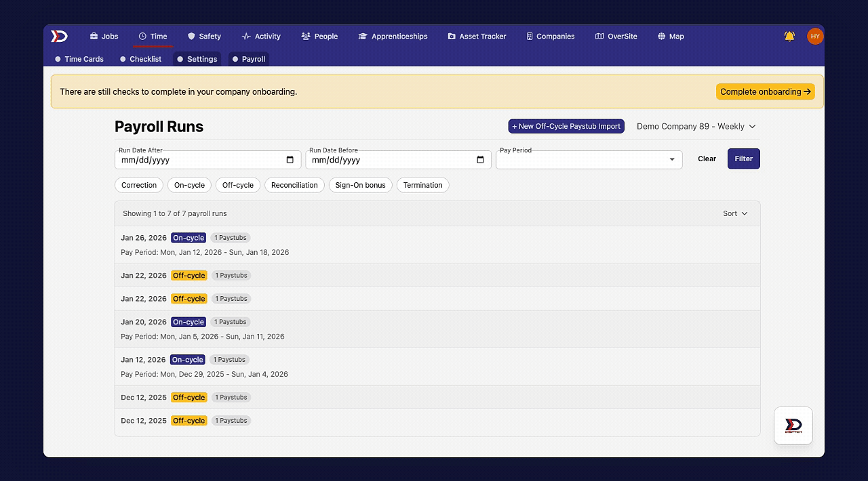The image size is (868, 481).
Task: Toggle the Off-cycle filter chip
Action: pyautogui.click(x=238, y=185)
